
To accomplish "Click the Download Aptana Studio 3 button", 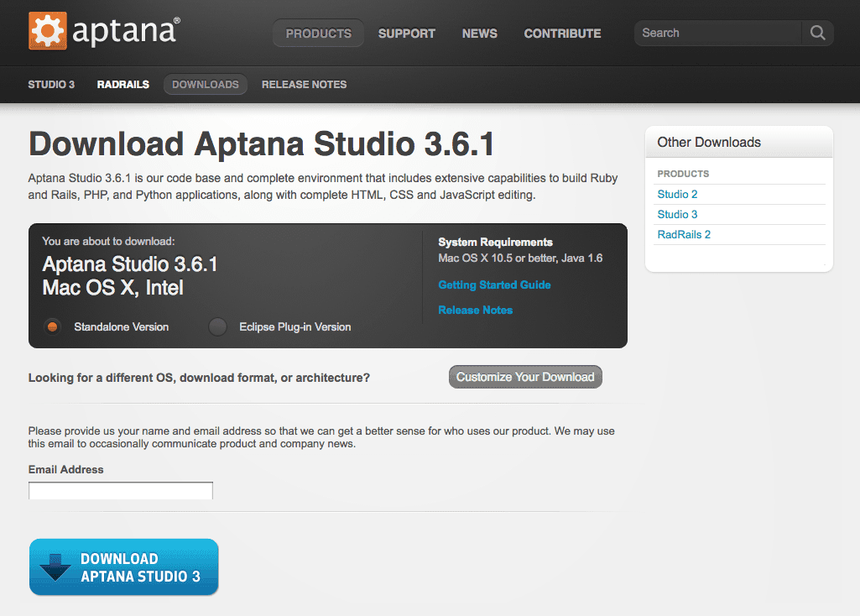I will coord(123,567).
